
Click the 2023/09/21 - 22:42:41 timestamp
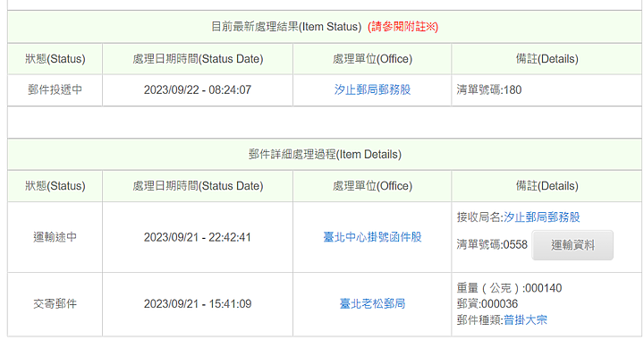198,237
